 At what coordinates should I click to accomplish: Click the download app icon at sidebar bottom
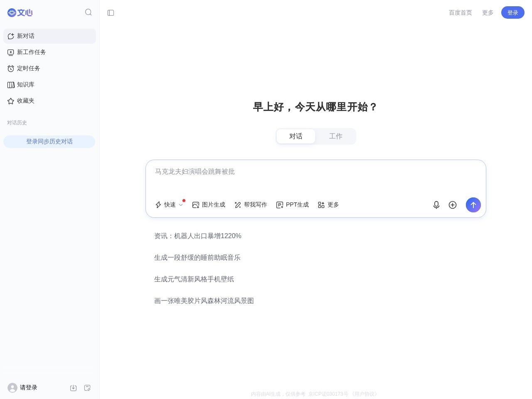(73, 388)
